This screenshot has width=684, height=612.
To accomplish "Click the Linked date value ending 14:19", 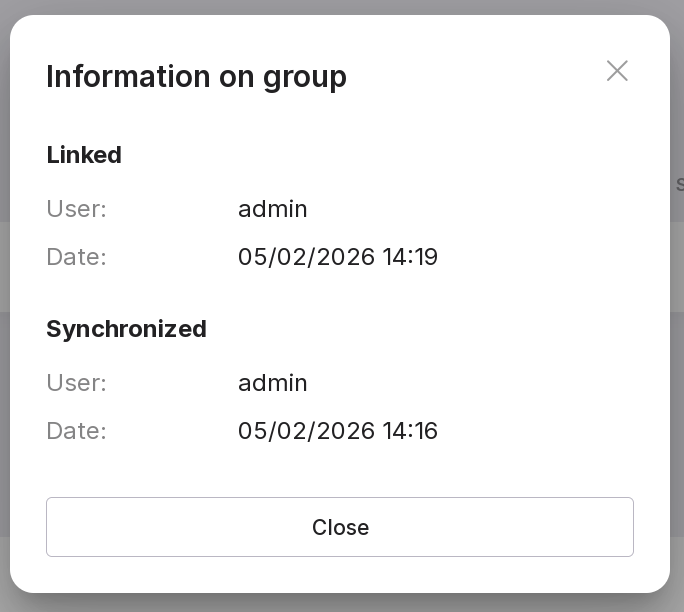I will pyautogui.click(x=337, y=257).
